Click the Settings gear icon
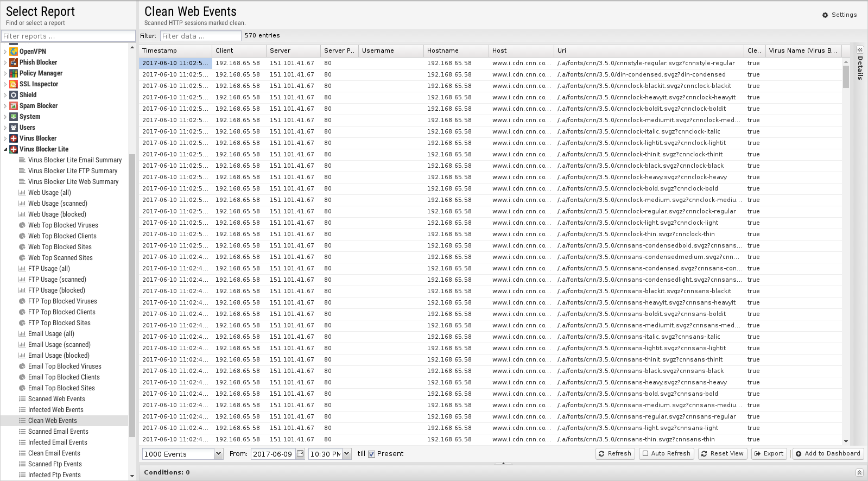This screenshot has height=481, width=868. [x=825, y=15]
